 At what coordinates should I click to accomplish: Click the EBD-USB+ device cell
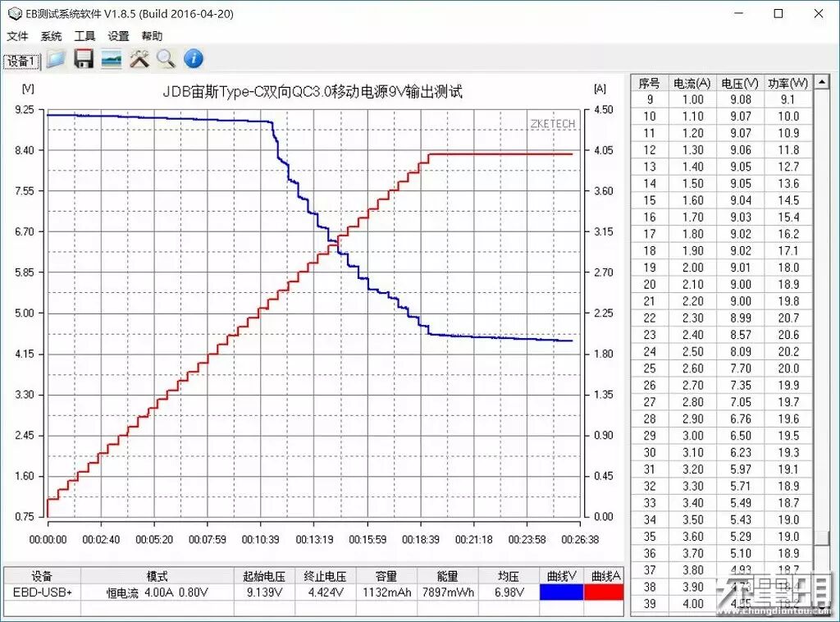point(43,592)
